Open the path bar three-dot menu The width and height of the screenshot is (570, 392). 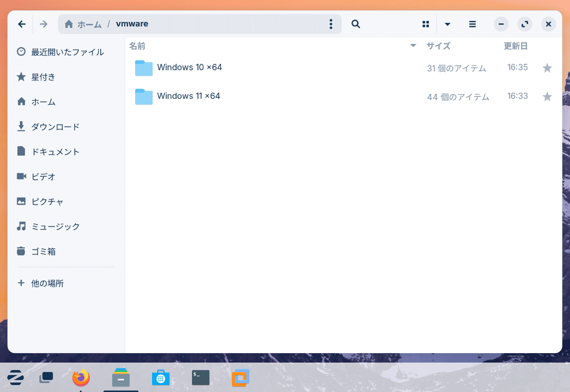click(331, 24)
